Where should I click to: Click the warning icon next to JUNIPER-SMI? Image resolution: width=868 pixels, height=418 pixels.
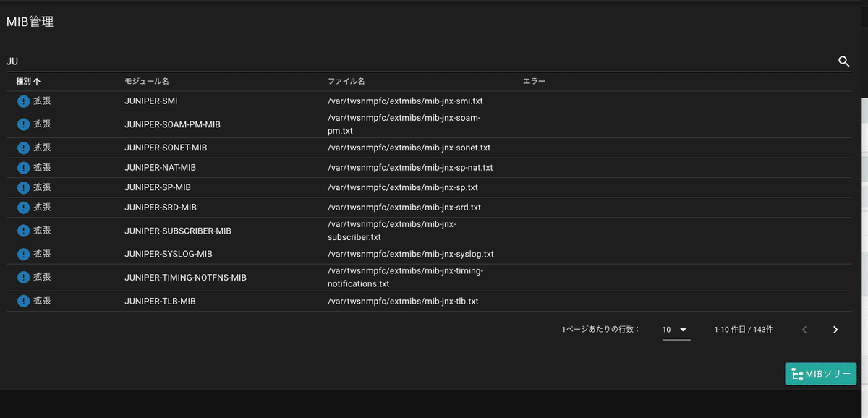pyautogui.click(x=24, y=101)
